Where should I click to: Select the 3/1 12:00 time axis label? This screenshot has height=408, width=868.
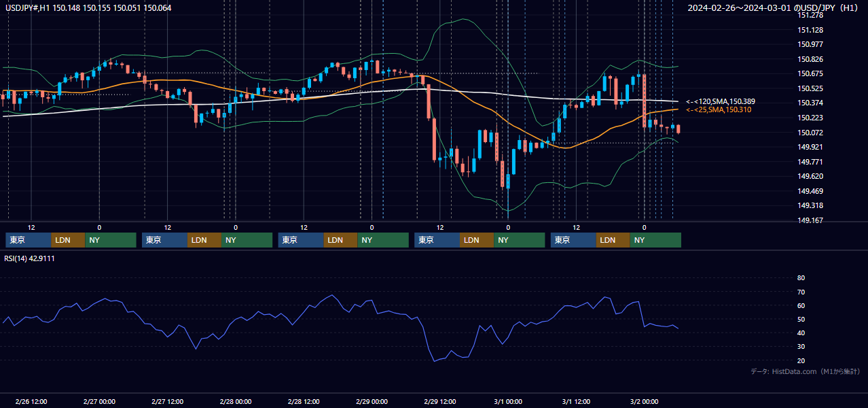[576, 401]
